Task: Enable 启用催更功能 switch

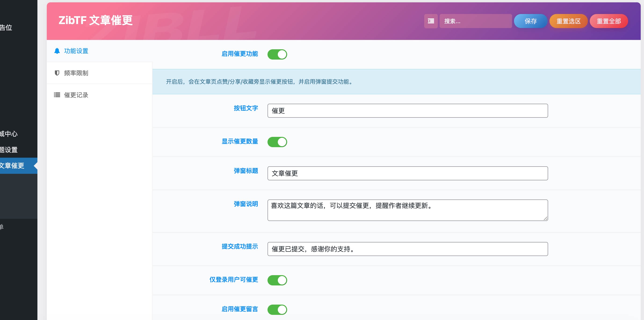Action: (278, 54)
